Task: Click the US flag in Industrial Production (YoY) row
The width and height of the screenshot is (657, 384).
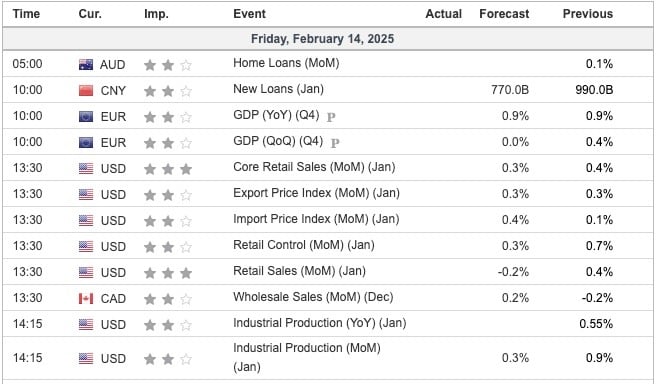Action: click(86, 324)
